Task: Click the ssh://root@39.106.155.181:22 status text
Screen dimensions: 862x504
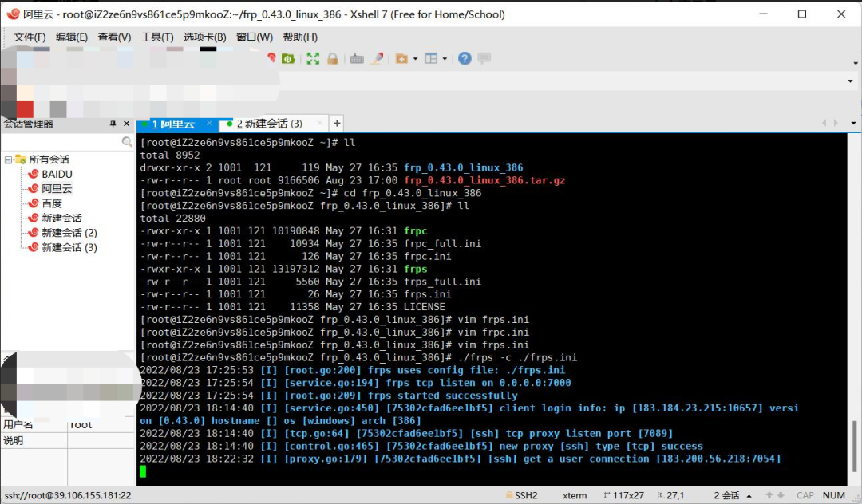Action: (x=68, y=495)
